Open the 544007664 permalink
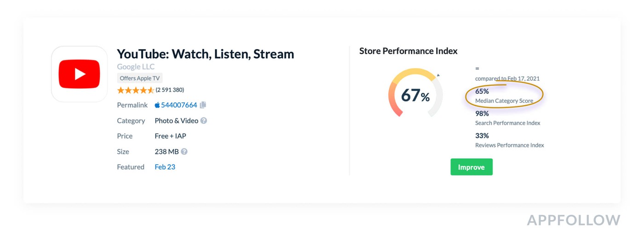644x237 pixels. point(179,105)
